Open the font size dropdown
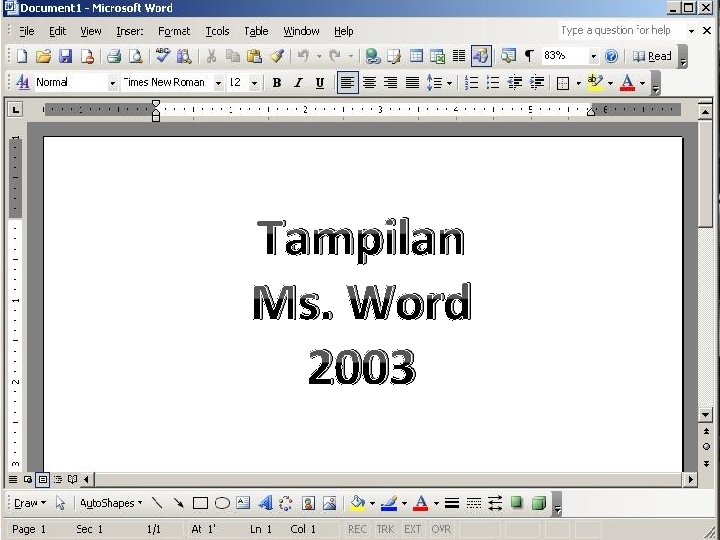720x540 pixels. click(x=254, y=83)
